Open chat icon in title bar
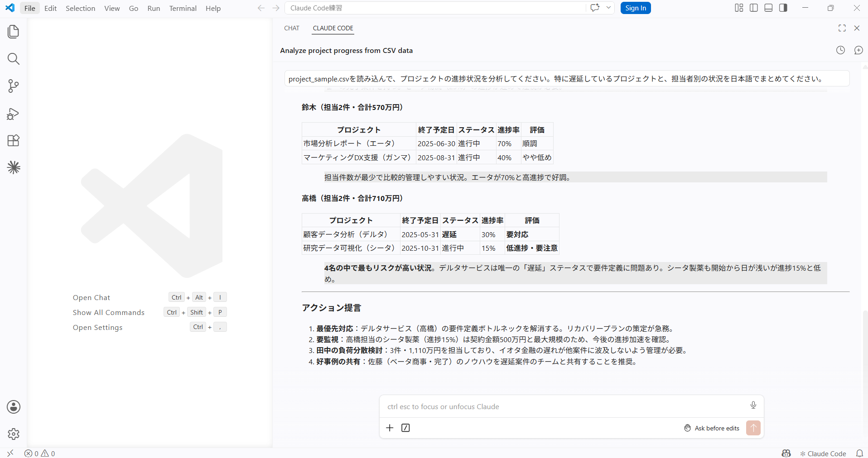Image resolution: width=868 pixels, height=458 pixels. [595, 8]
